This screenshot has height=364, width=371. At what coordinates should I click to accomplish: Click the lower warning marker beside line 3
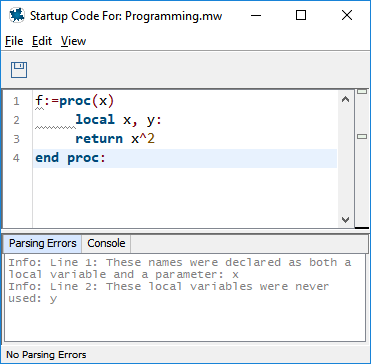362,136
